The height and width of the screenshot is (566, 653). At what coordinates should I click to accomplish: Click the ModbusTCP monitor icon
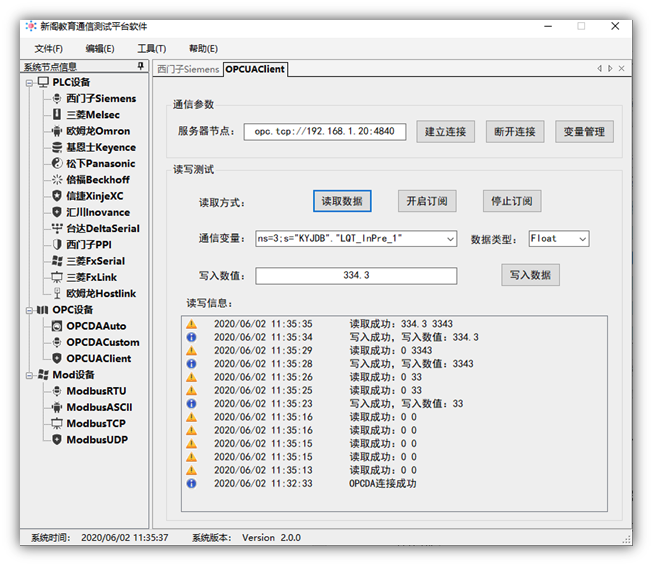pos(57,423)
